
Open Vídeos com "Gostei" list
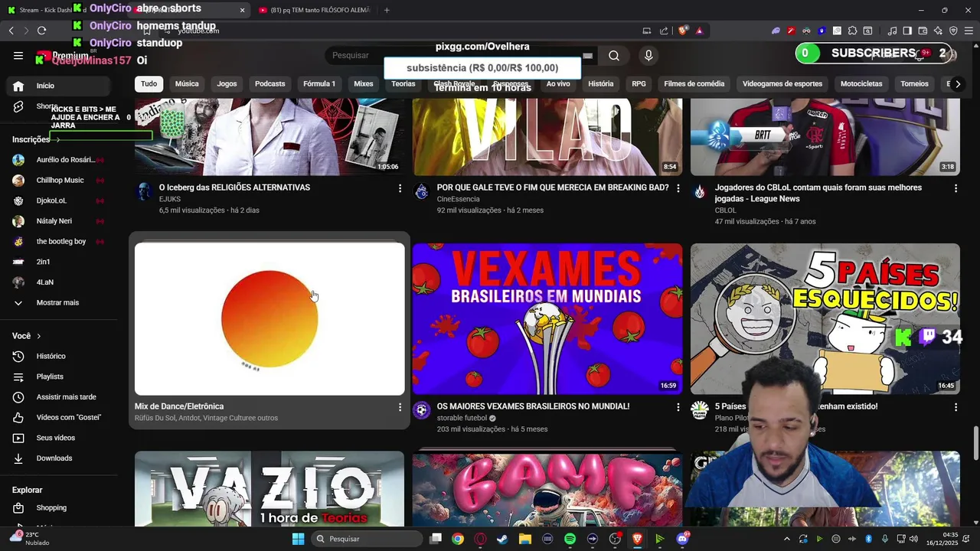pos(59,417)
